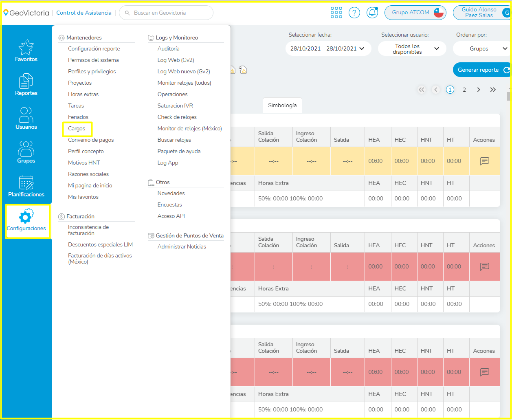The width and height of the screenshot is (512, 420).
Task: Open the notifications bell
Action: pyautogui.click(x=372, y=13)
